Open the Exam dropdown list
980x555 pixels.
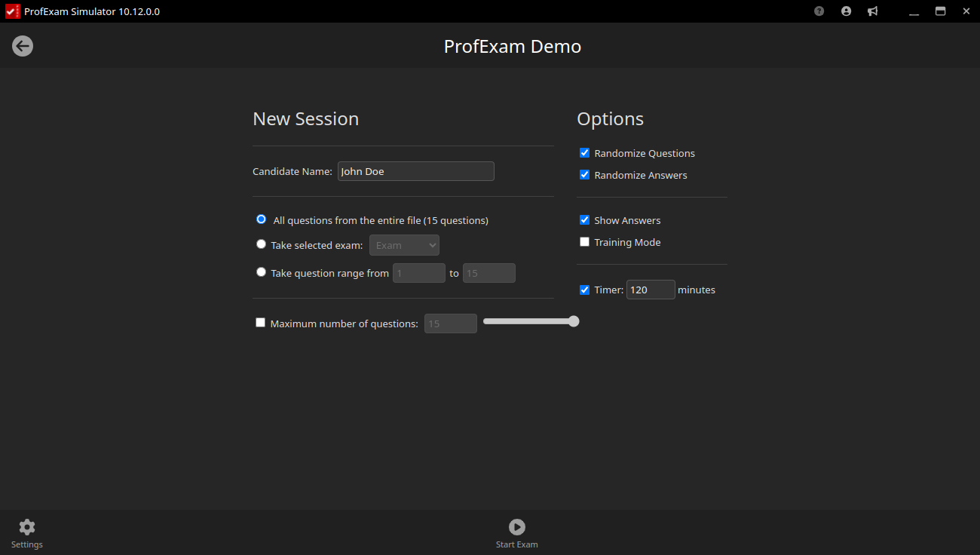coord(404,245)
